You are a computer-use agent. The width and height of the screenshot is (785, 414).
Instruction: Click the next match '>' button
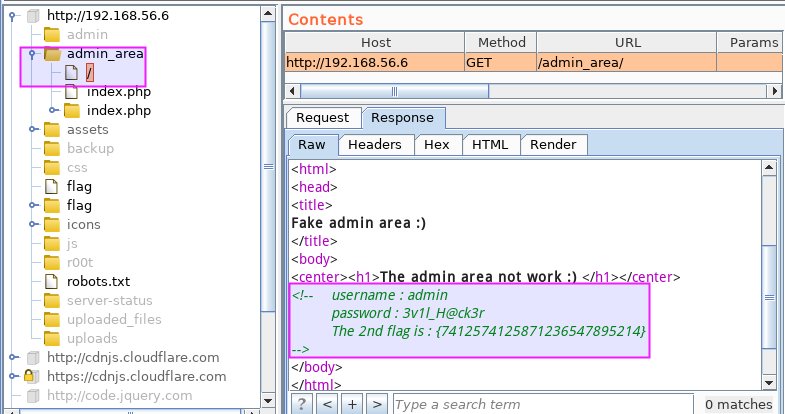pos(377,404)
